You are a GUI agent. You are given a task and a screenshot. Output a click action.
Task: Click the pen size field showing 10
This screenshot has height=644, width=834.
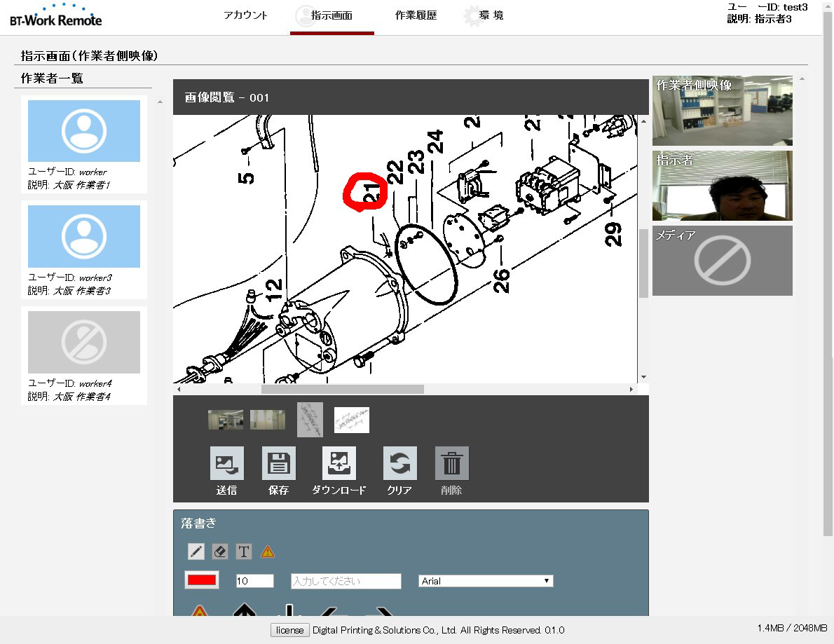click(254, 581)
